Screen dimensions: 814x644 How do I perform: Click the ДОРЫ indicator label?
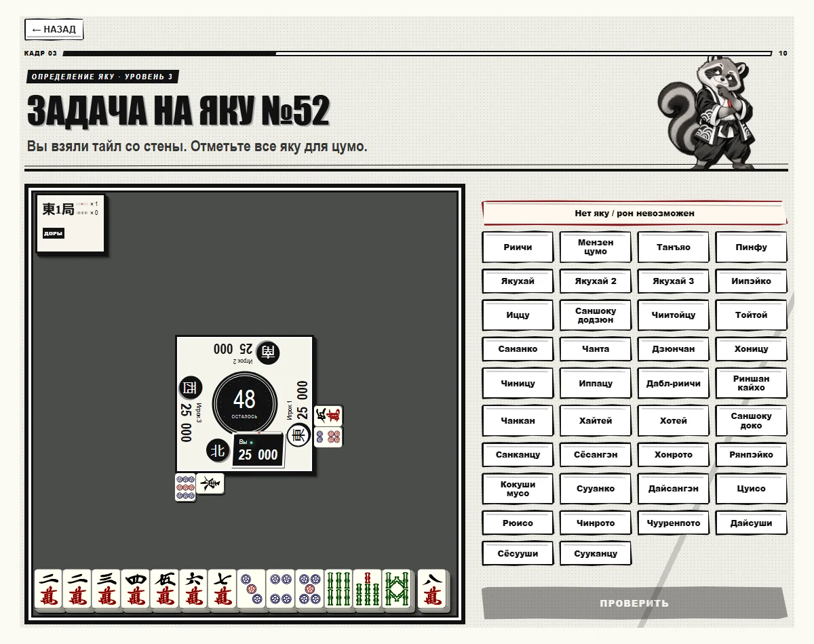(x=53, y=233)
